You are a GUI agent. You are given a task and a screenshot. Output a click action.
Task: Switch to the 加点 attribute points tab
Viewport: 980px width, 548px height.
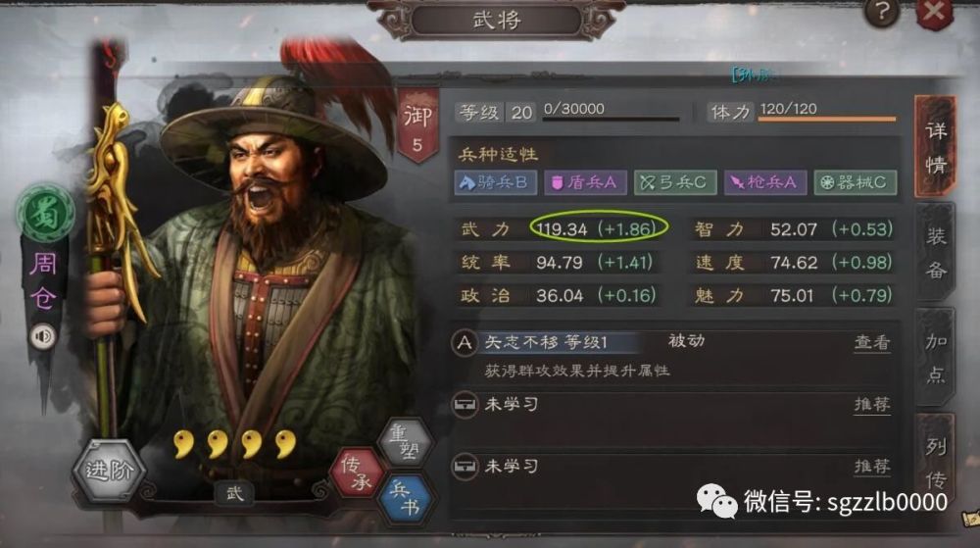click(x=936, y=358)
